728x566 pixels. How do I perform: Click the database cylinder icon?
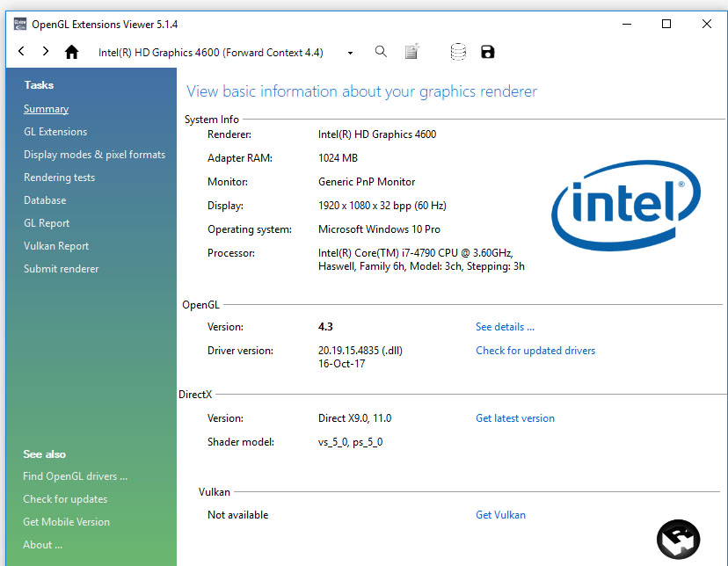(x=458, y=52)
